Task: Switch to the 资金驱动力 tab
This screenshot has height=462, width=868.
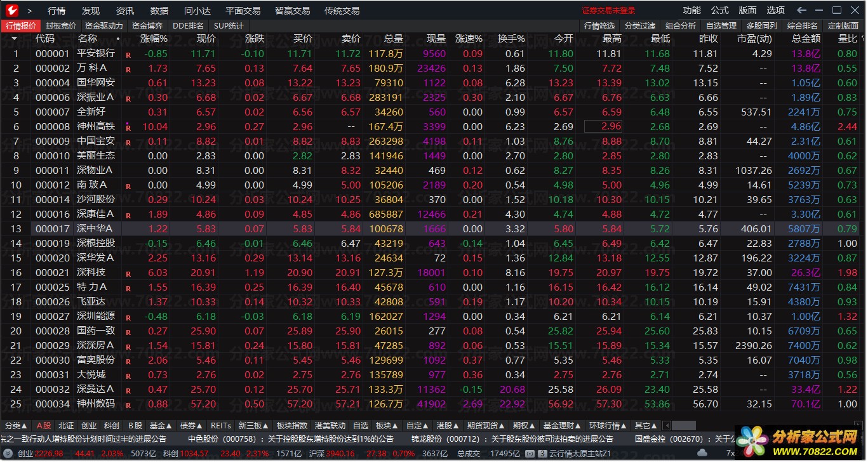Action: click(x=104, y=26)
